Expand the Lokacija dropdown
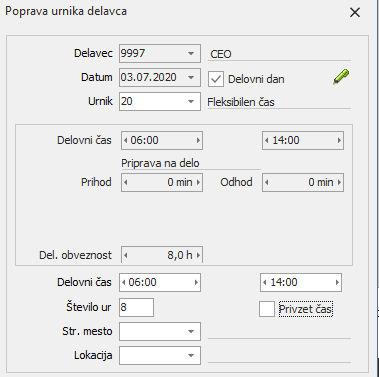 click(191, 355)
